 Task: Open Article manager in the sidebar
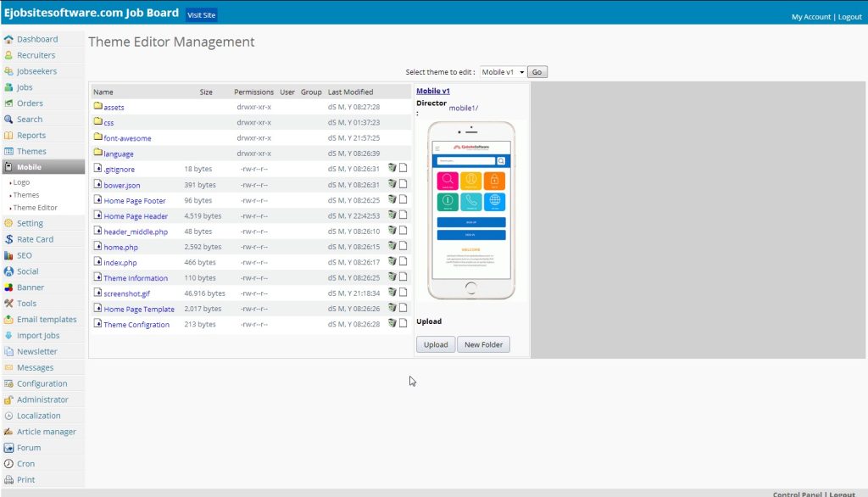pyautogui.click(x=47, y=433)
